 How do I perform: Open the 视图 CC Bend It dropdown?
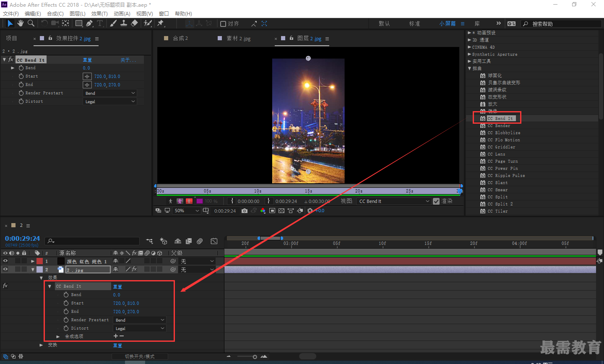394,201
